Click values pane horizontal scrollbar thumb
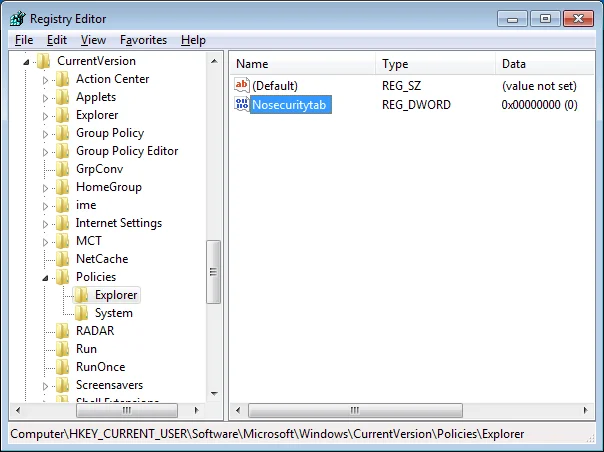 pyautogui.click(x=355, y=410)
